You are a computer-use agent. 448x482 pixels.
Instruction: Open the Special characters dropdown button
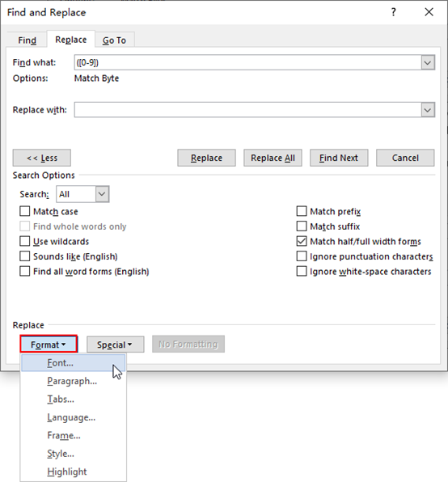click(115, 345)
